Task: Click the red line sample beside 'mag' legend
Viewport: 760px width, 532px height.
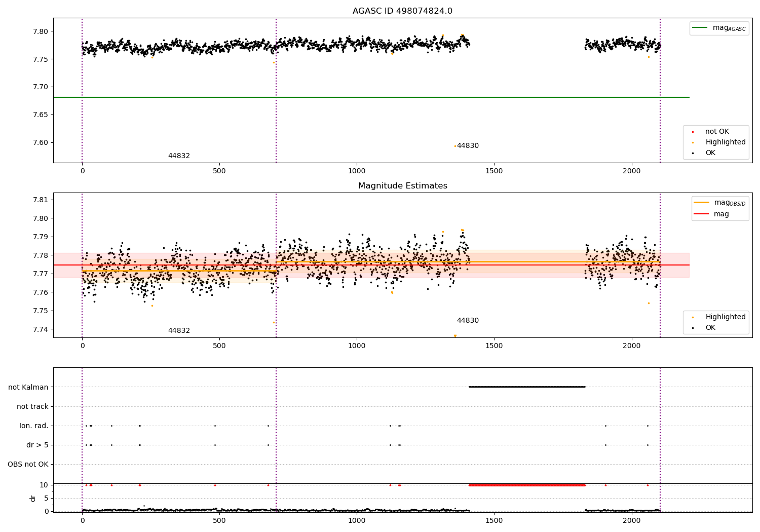Action: click(702, 214)
